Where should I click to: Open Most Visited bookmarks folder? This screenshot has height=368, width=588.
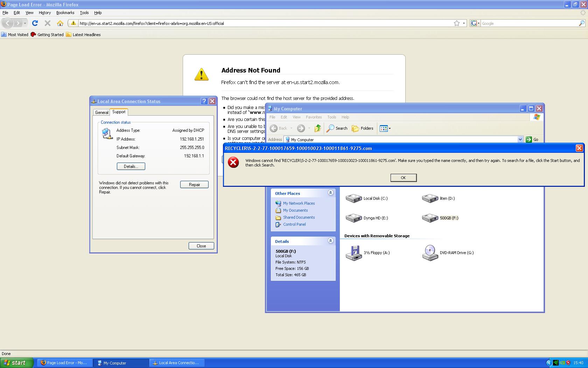pyautogui.click(x=15, y=35)
